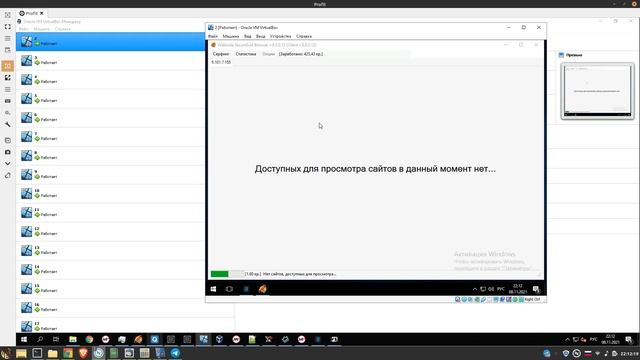Select virtual machine 14 in the list
Image resolution: width=640 pixels, height=360 pixels.
111,269
